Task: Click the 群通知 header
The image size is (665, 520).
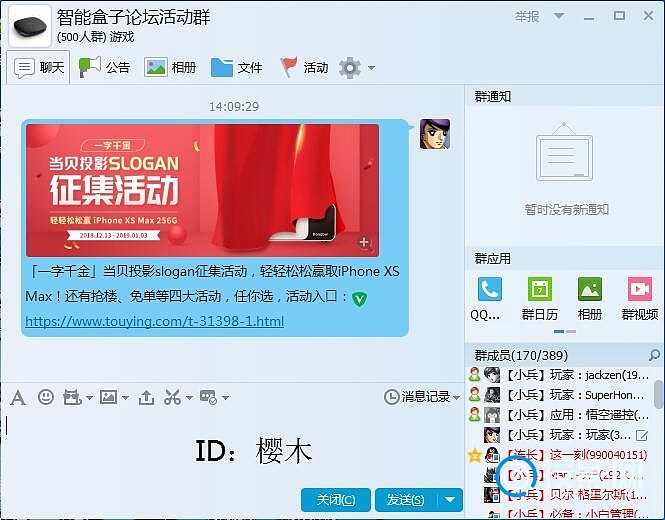Action: pyautogui.click(x=492, y=97)
